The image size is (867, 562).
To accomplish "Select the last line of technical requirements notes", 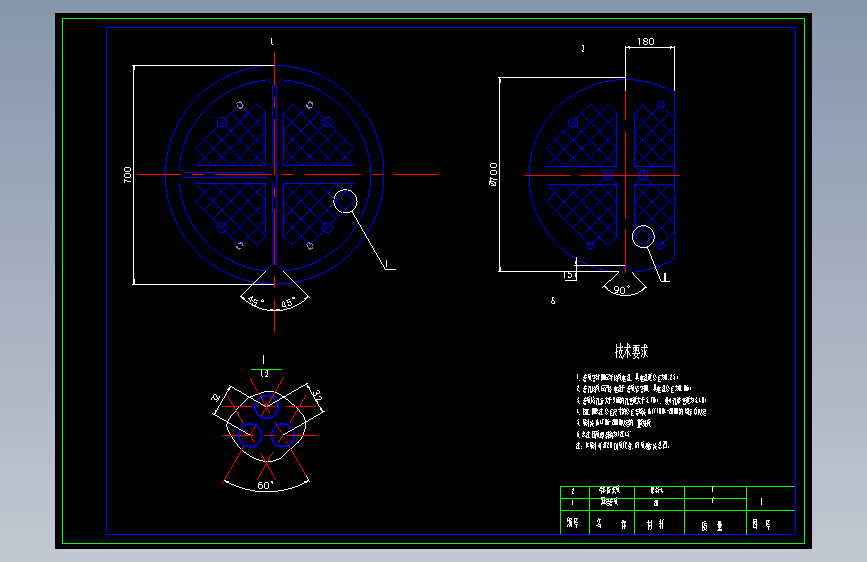I will [x=623, y=445].
